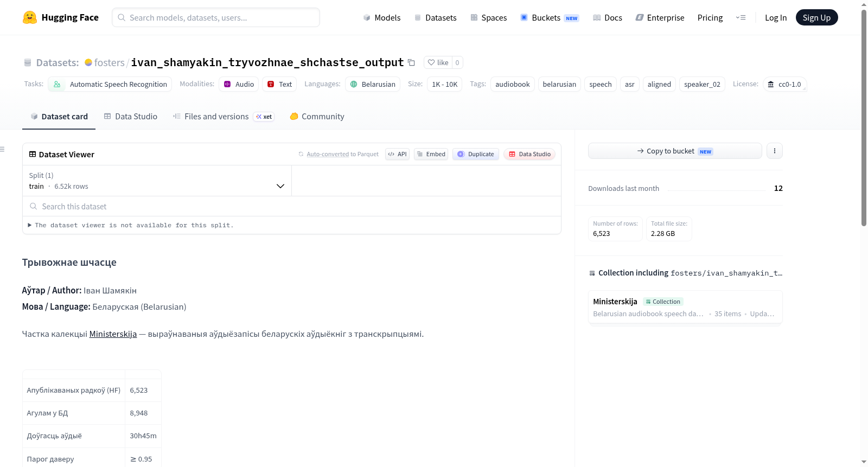Image resolution: width=868 pixels, height=467 pixels.
Task: Focus the Search this dataset field
Action: tap(292, 206)
